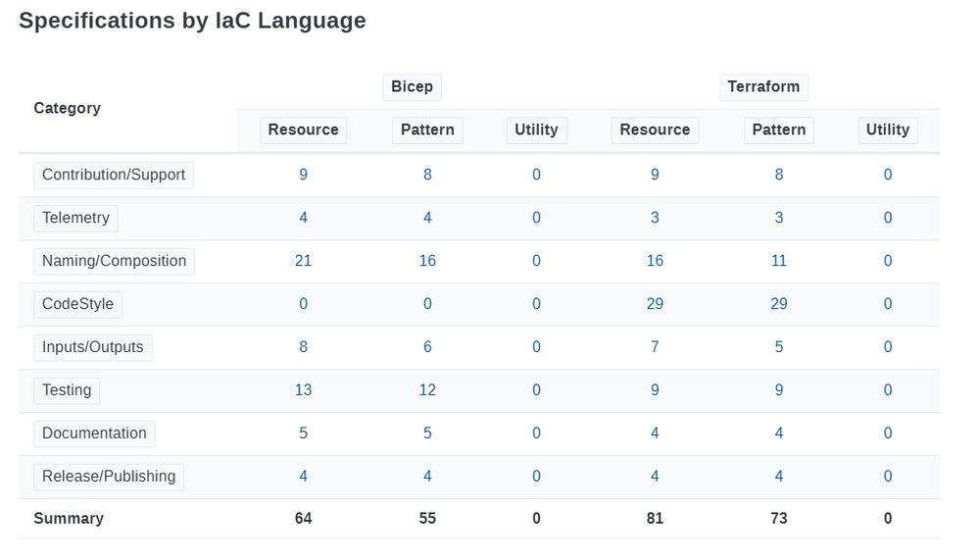This screenshot has width=980, height=560.
Task: Click Bicep Resource count 8 in Inputs/Outputs row
Action: (303, 348)
